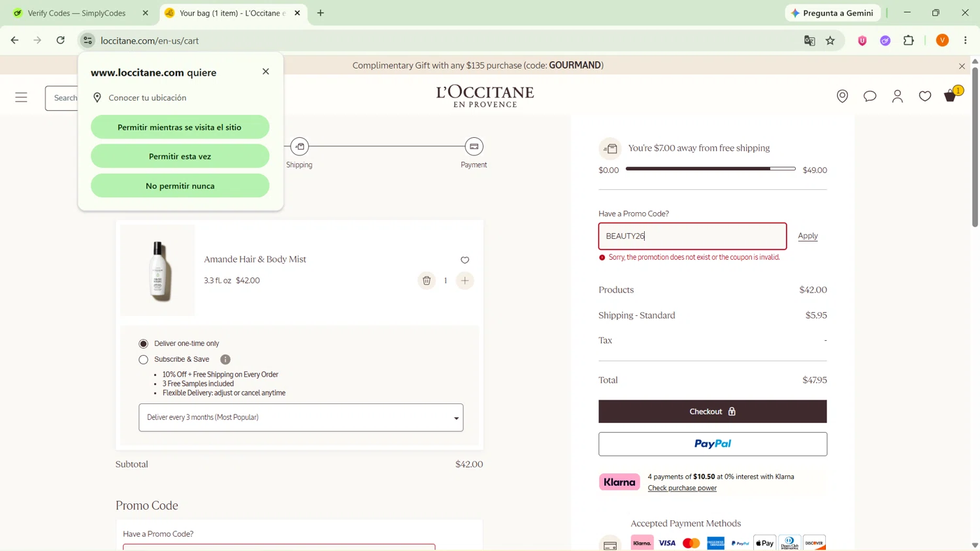Screen dimensions: 980x551
Task: Open the shopping bag basket icon
Action: (x=951, y=96)
